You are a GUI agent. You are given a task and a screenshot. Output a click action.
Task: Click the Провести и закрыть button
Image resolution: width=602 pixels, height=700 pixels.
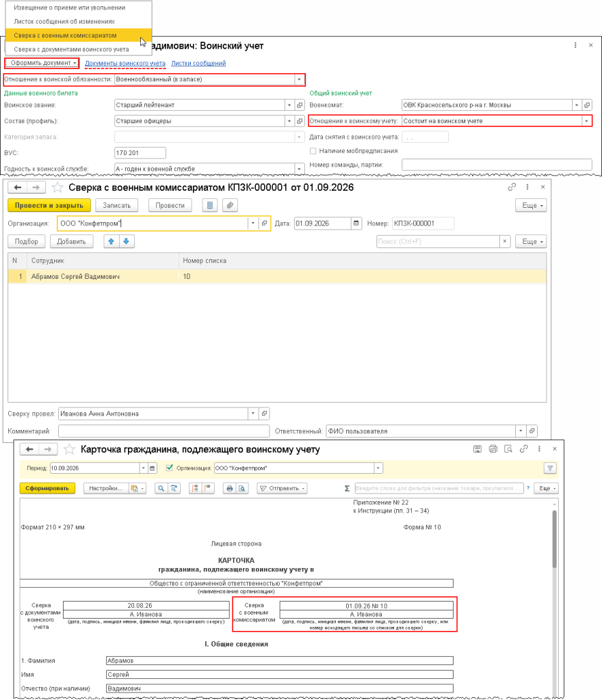(x=49, y=205)
